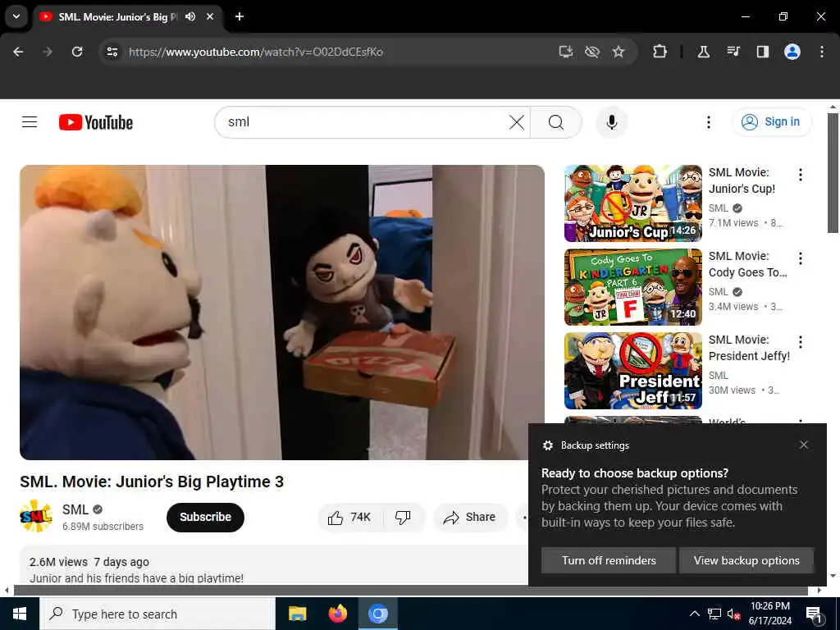The width and height of the screenshot is (840, 630).
Task: Open the browser profile avatar
Action: pyautogui.click(x=792, y=52)
